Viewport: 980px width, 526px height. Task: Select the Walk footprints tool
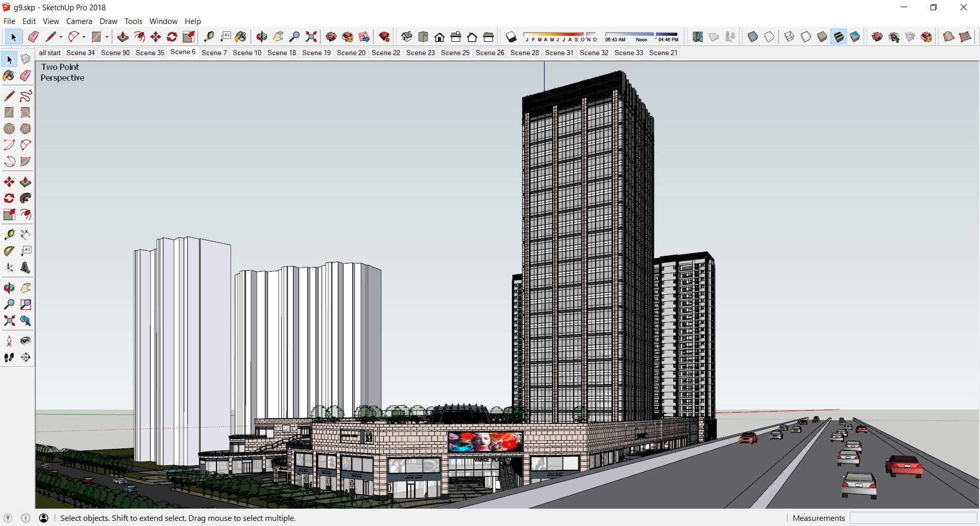click(x=9, y=357)
